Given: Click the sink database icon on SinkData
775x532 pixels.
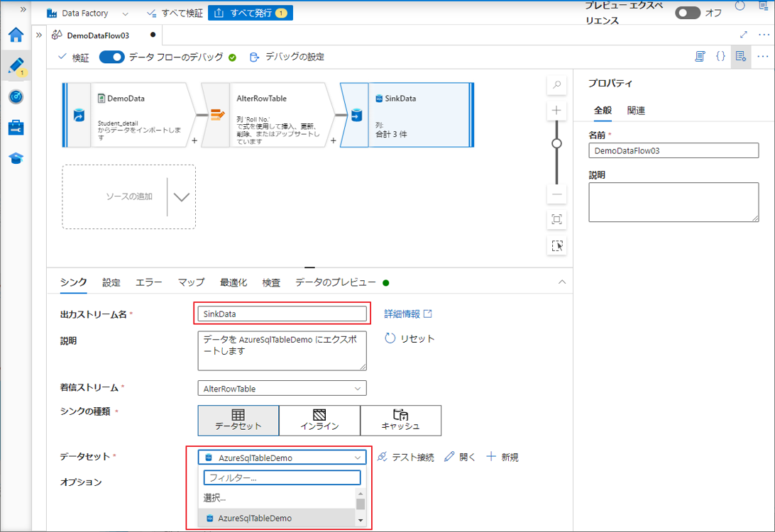Looking at the screenshot, I should click(356, 115).
